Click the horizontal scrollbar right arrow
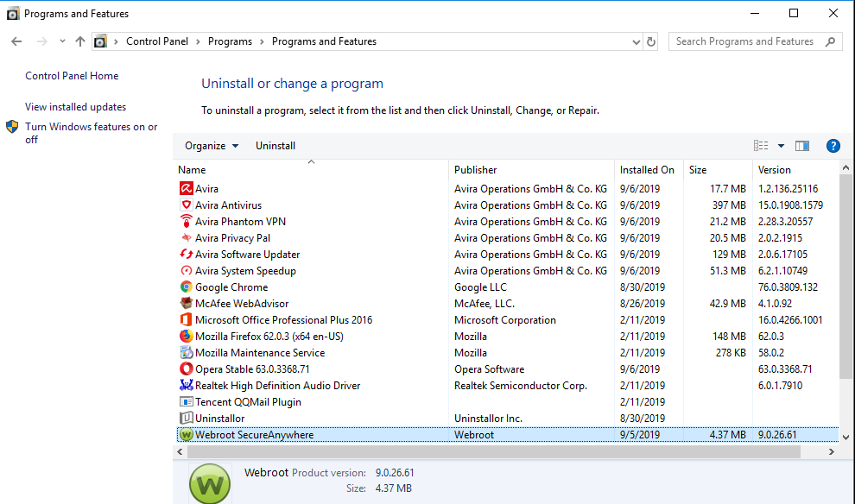The image size is (855, 504). pos(831,451)
